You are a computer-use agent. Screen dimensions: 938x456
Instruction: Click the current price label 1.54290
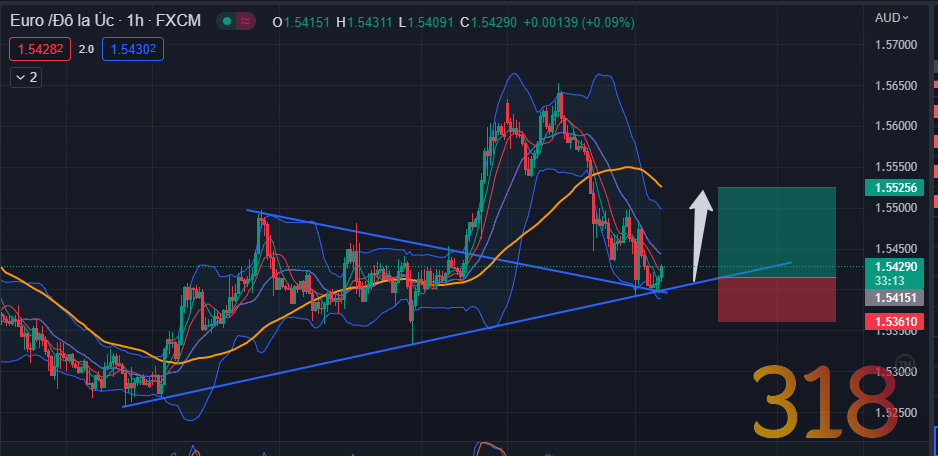click(895, 267)
